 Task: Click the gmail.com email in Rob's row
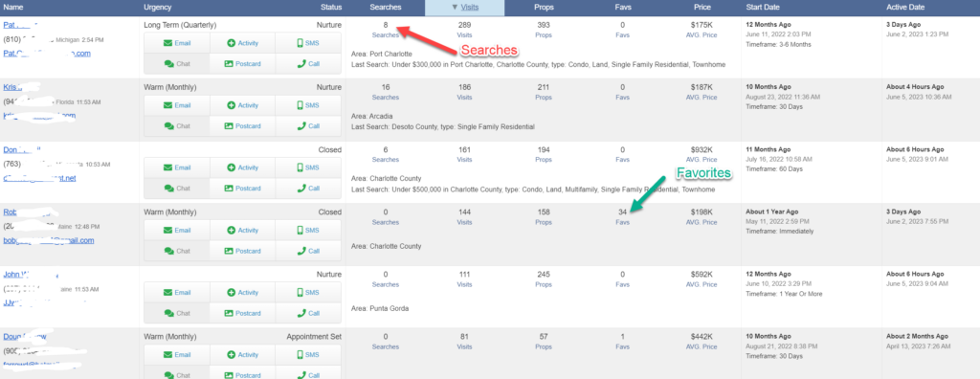[x=48, y=240]
